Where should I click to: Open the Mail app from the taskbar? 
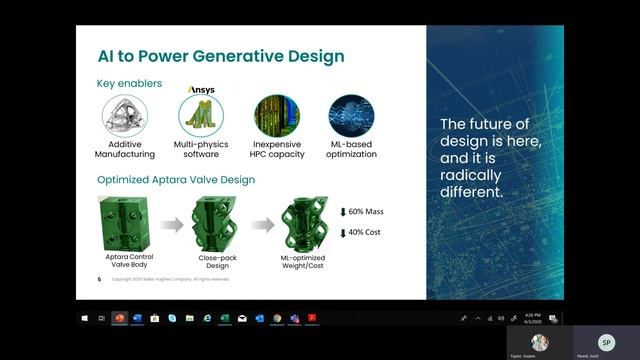click(x=242, y=318)
